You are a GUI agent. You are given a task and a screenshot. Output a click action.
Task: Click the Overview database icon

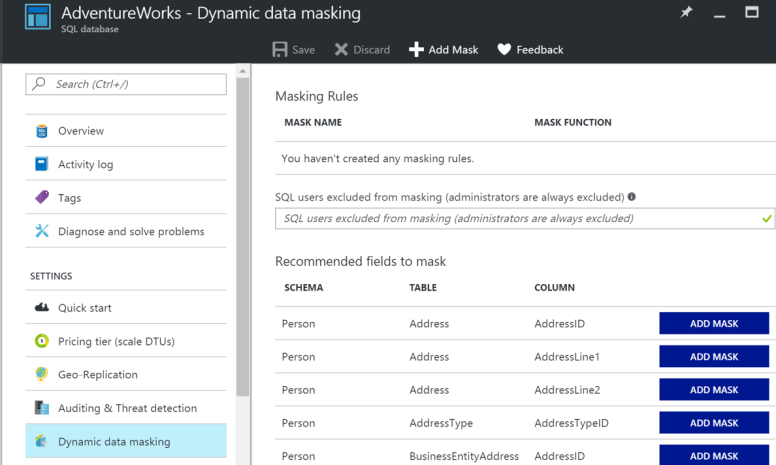[42, 131]
